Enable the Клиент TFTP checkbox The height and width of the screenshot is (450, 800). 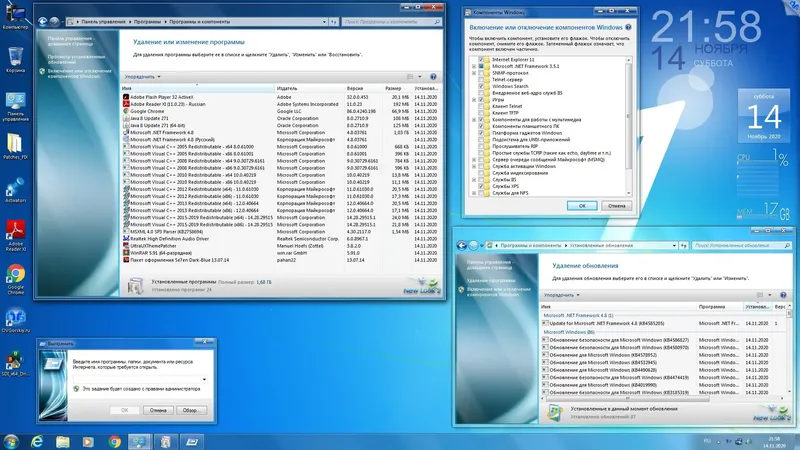point(481,113)
